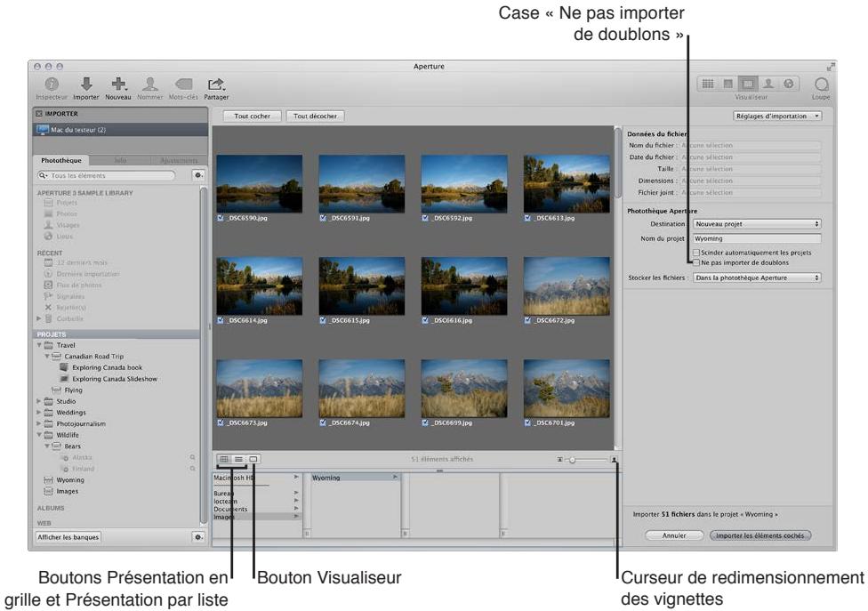The image size is (868, 611).
Task: Open the Loupe tool
Action: point(822,84)
